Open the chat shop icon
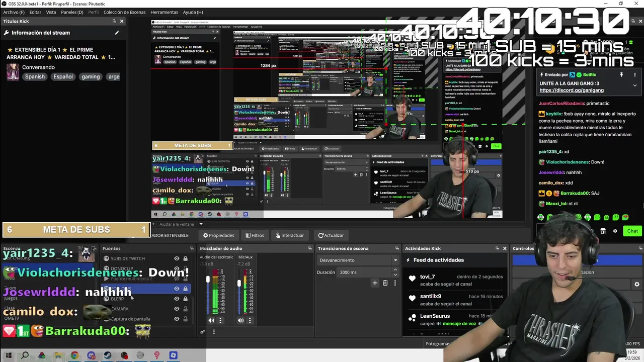 [x=603, y=231]
